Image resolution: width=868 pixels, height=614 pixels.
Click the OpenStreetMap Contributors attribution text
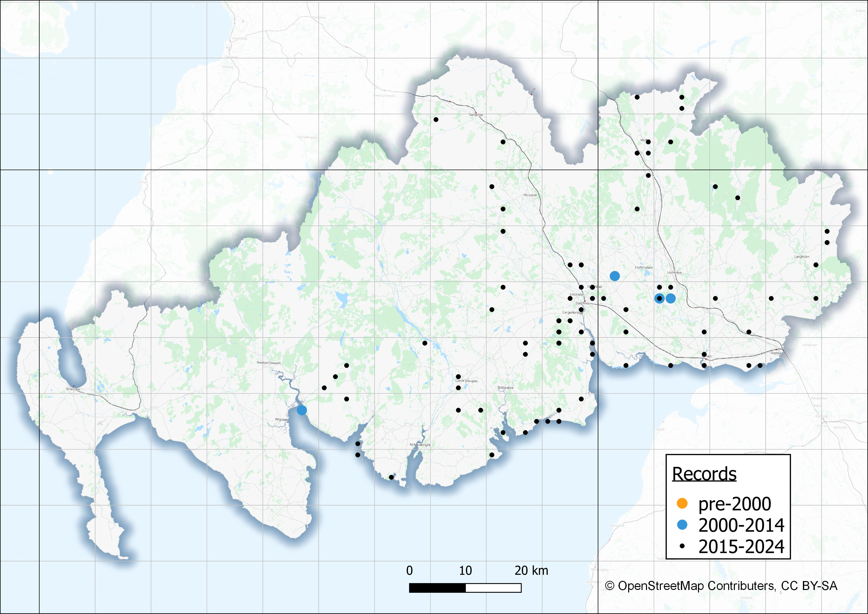721,586
